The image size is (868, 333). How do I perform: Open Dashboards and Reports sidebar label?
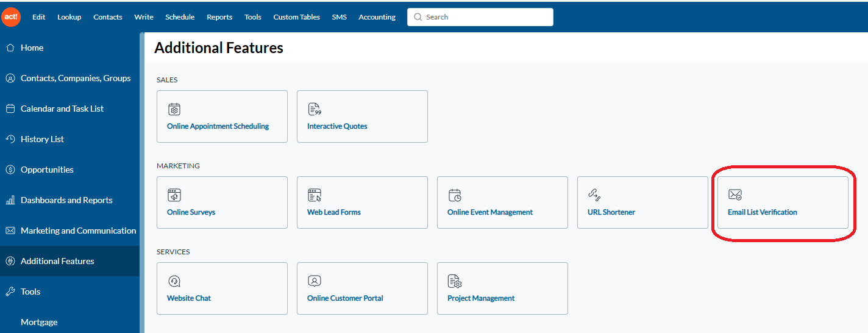(x=66, y=200)
